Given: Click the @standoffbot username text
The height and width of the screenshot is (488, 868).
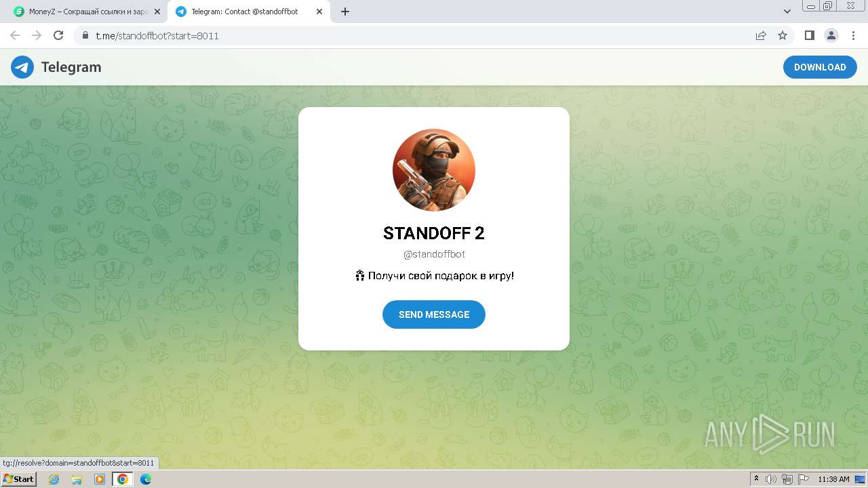Looking at the screenshot, I should (x=434, y=254).
